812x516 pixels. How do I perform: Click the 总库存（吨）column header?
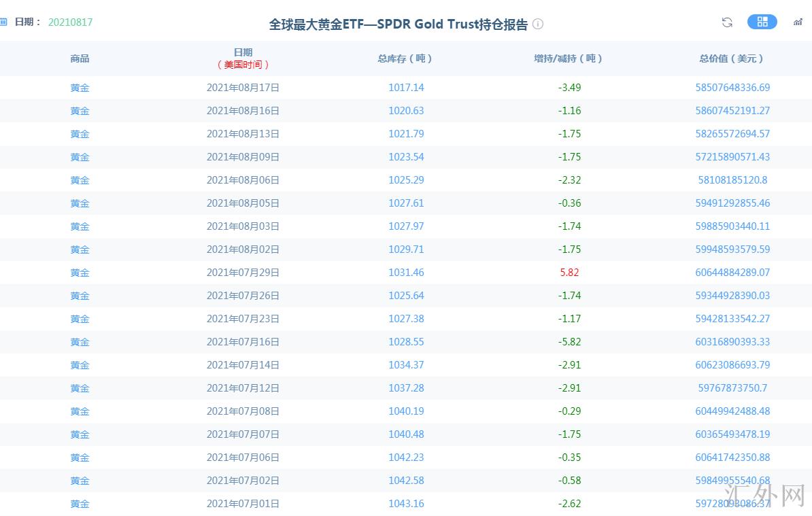[406, 58]
